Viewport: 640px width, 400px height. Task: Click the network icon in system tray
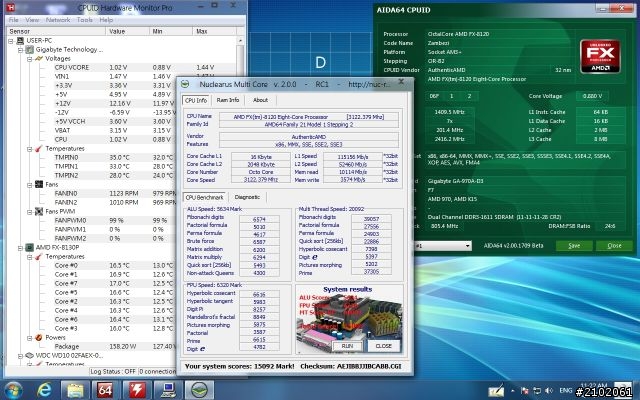coord(537,391)
